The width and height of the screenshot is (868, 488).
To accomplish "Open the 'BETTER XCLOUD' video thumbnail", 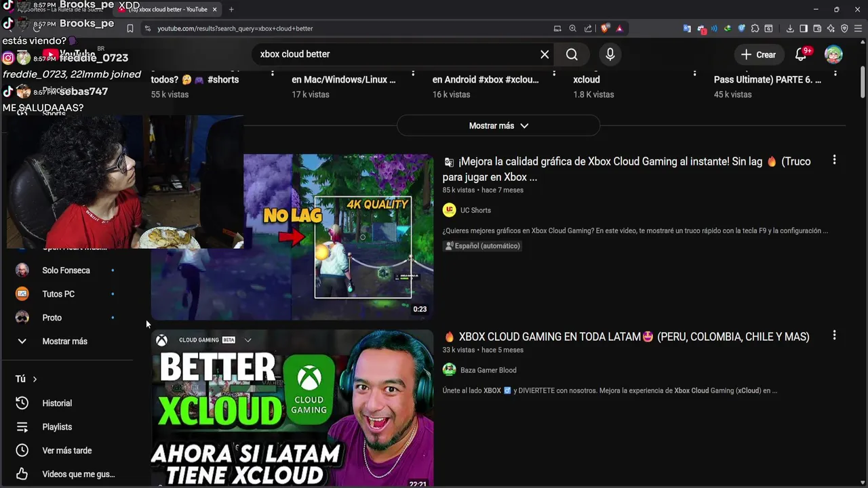I will (x=292, y=408).
